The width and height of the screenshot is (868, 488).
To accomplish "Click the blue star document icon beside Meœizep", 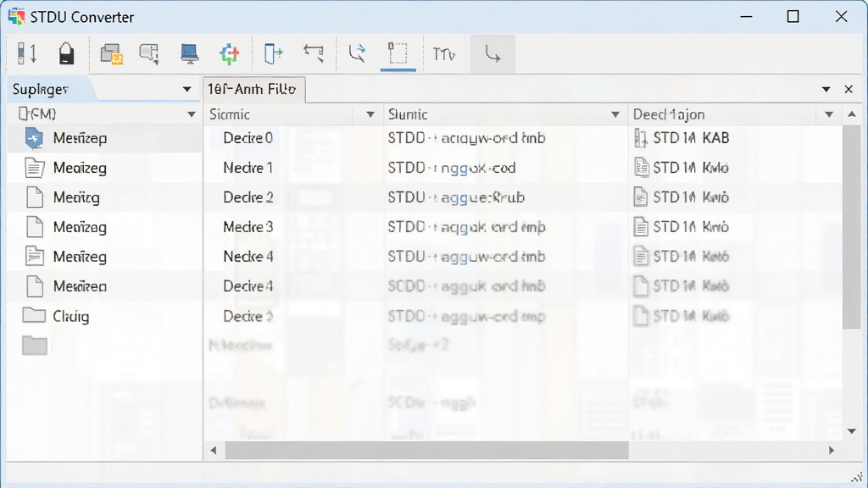I will click(x=34, y=138).
